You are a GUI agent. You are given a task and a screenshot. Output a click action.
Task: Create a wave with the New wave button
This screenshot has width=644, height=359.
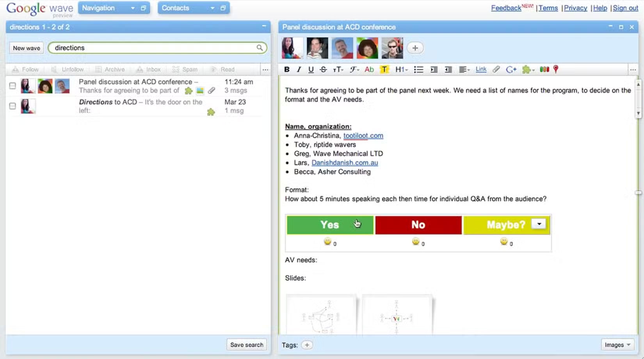point(27,48)
